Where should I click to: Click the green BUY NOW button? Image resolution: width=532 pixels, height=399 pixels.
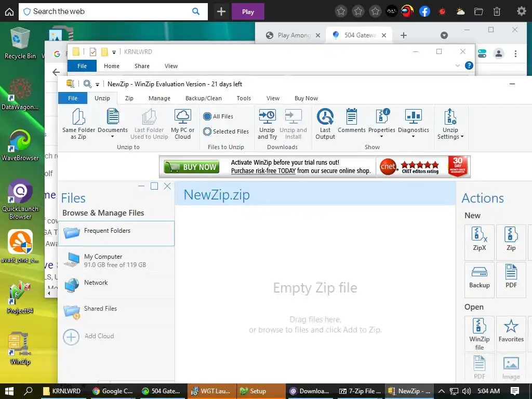point(192,167)
